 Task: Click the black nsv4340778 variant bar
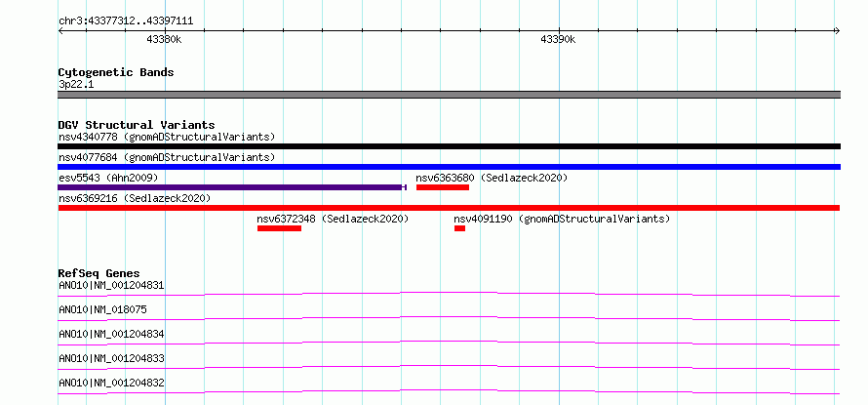point(449,146)
